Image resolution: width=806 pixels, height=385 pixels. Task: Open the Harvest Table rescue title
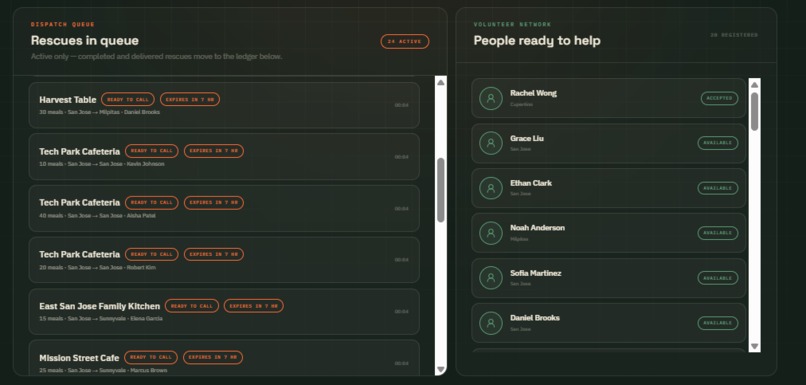(x=68, y=100)
